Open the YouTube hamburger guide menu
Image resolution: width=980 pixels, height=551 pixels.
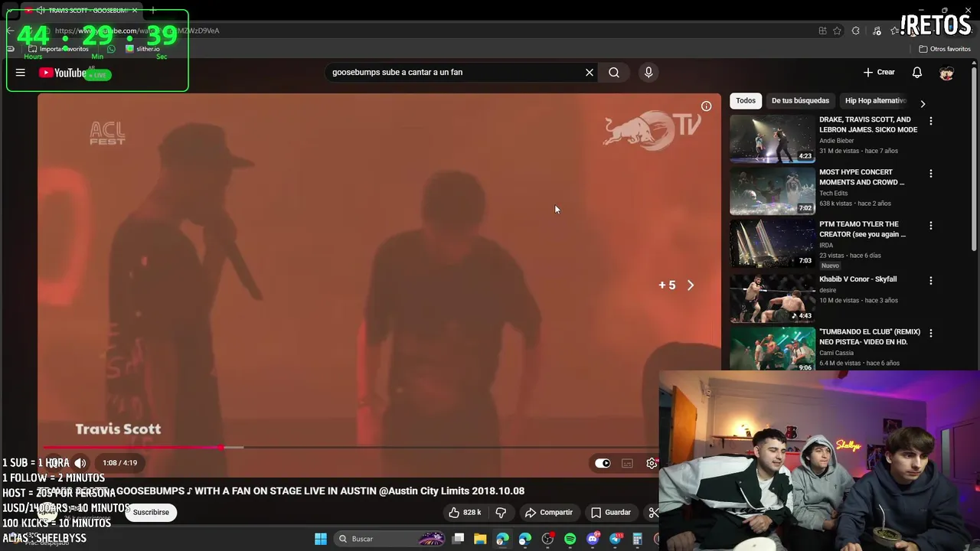tap(21, 73)
